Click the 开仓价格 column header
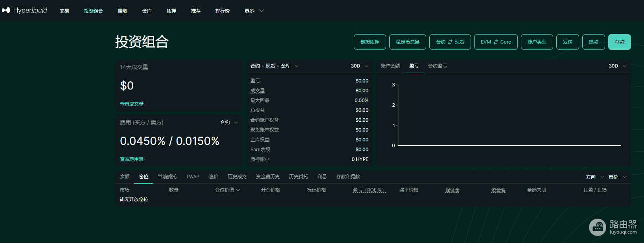 tap(270, 190)
